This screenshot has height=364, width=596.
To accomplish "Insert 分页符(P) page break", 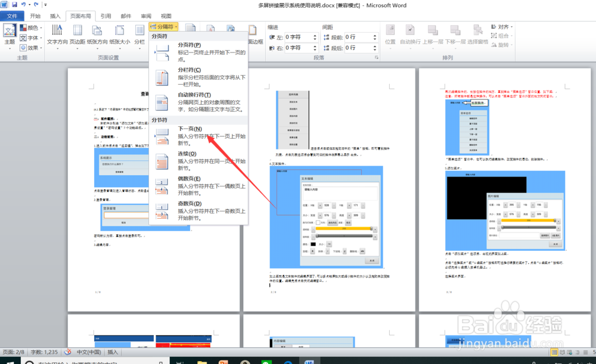I will (198, 52).
